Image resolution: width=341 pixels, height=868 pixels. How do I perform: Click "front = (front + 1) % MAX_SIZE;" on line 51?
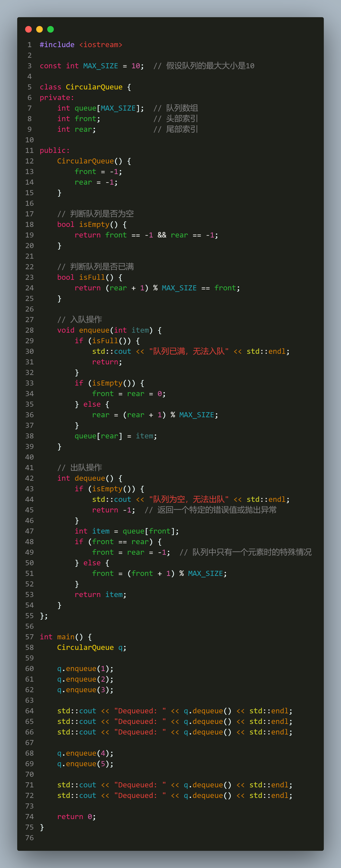click(x=159, y=574)
